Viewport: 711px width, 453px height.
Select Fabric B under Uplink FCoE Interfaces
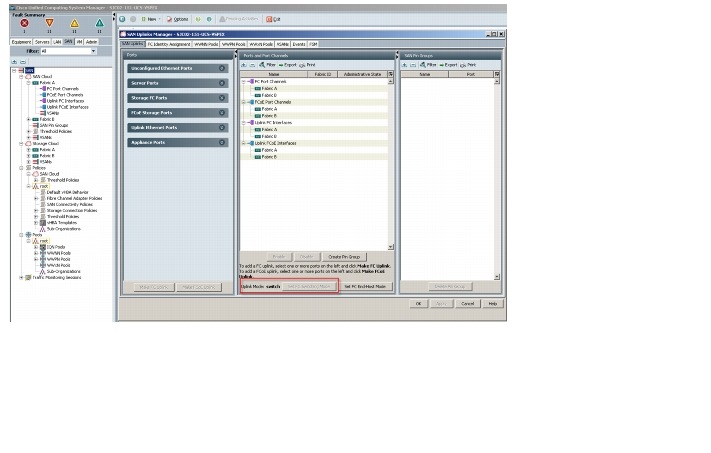point(269,157)
